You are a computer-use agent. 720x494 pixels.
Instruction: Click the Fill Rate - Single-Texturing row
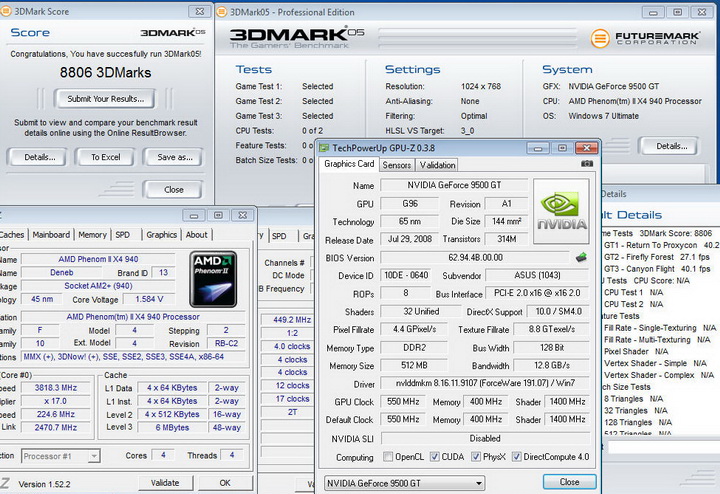click(660, 328)
